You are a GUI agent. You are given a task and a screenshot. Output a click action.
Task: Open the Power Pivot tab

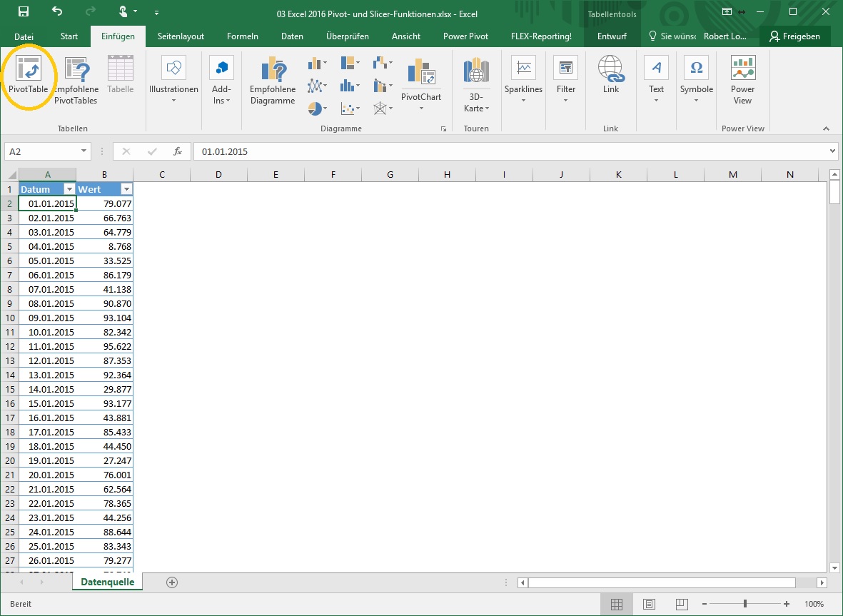pos(465,36)
